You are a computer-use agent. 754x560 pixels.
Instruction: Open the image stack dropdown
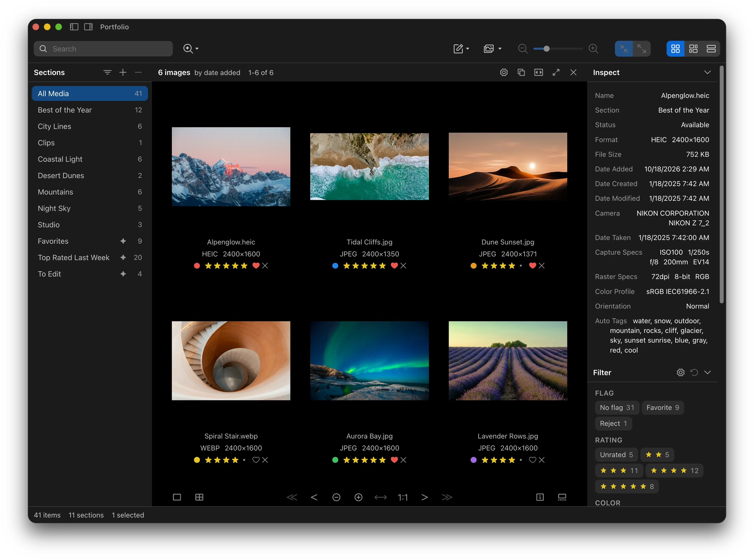pos(492,49)
